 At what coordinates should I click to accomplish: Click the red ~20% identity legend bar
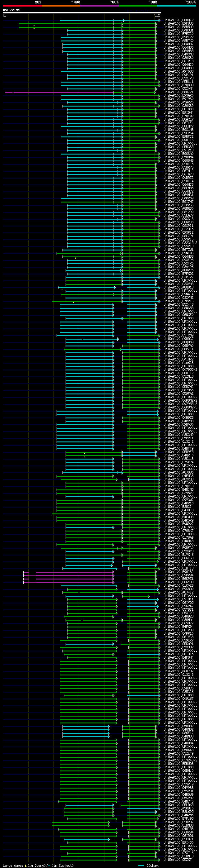22,5
